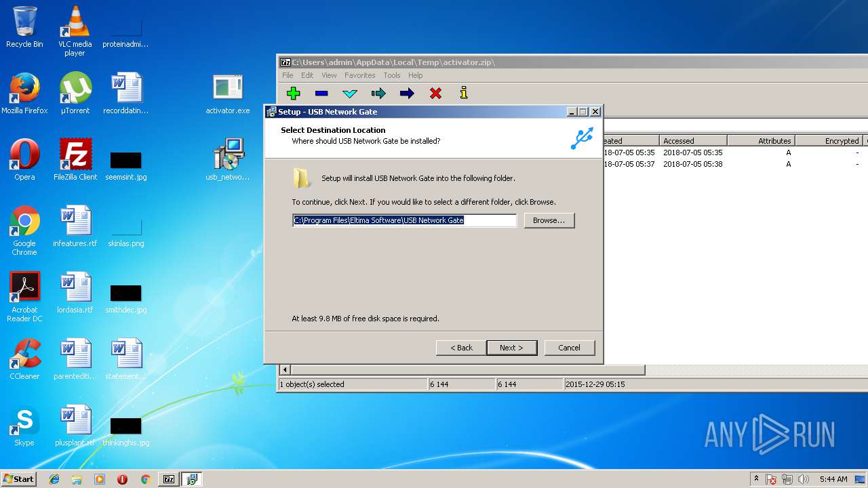Select the parentediti... Word document icon
Image resolution: width=868 pixels, height=488 pixels.
point(75,359)
